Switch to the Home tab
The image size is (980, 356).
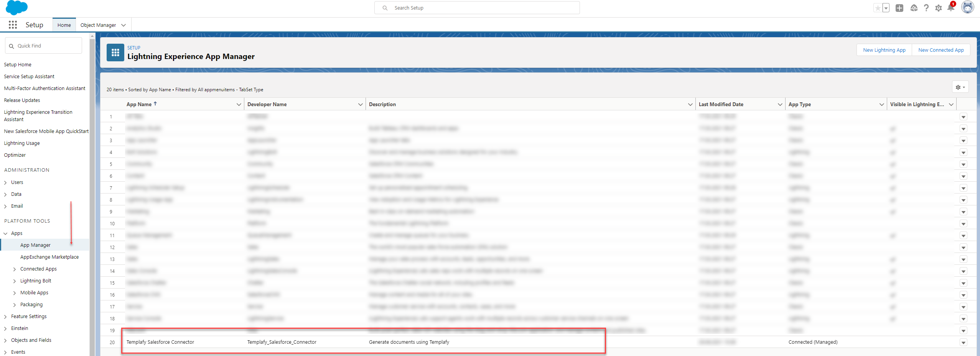(x=64, y=25)
